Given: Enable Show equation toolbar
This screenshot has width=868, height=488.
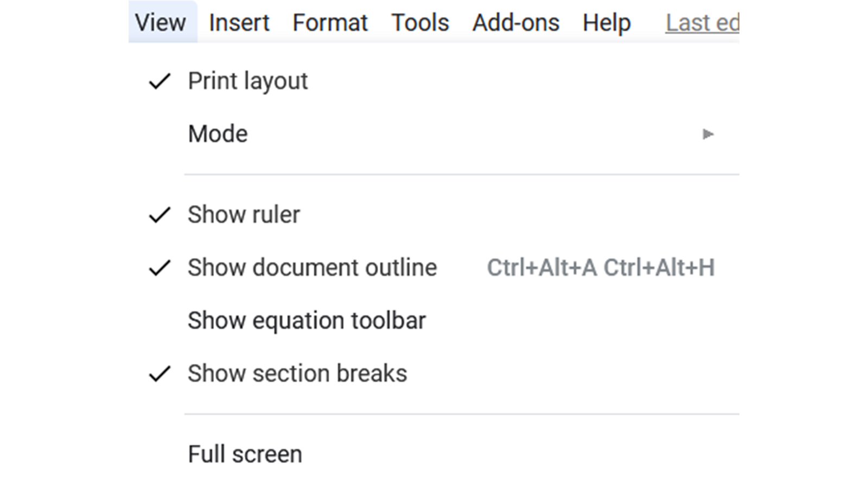Looking at the screenshot, I should (434, 320).
